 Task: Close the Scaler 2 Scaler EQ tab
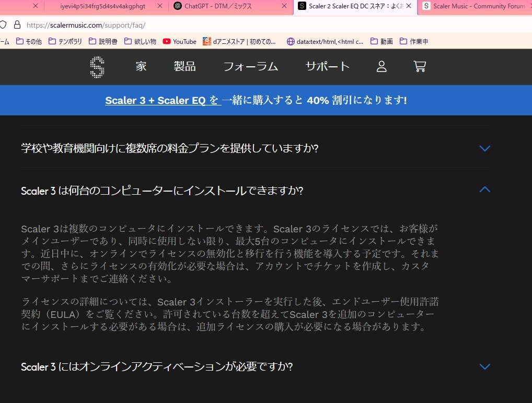(x=409, y=6)
